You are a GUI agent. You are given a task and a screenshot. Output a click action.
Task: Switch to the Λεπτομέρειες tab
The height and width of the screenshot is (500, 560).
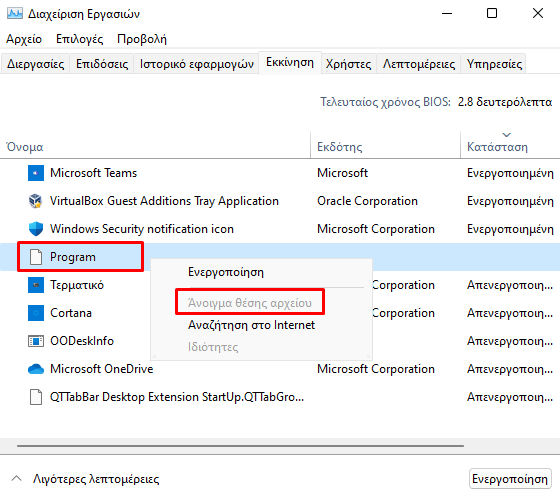click(x=419, y=64)
